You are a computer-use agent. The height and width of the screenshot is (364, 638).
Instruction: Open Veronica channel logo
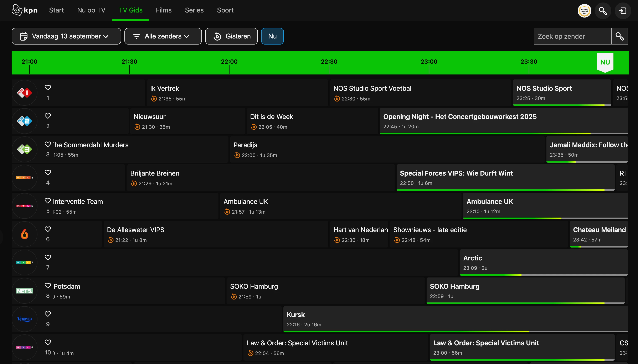click(25, 319)
